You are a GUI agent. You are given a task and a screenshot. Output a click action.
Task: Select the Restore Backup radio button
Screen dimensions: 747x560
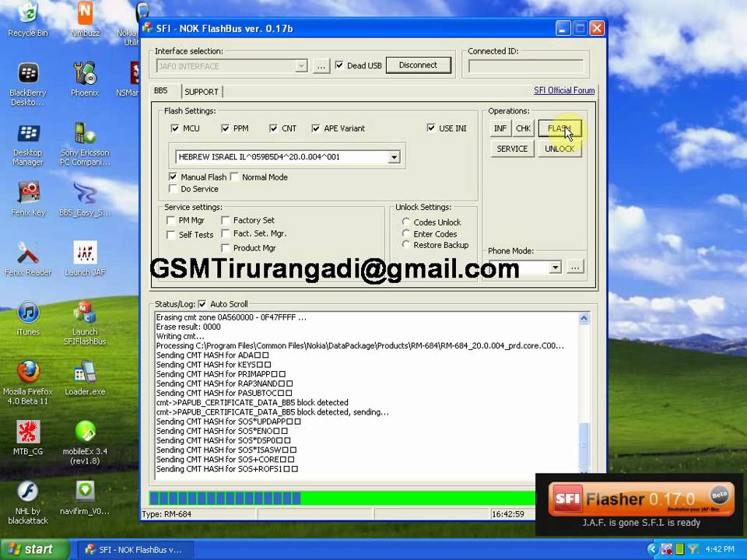point(406,245)
